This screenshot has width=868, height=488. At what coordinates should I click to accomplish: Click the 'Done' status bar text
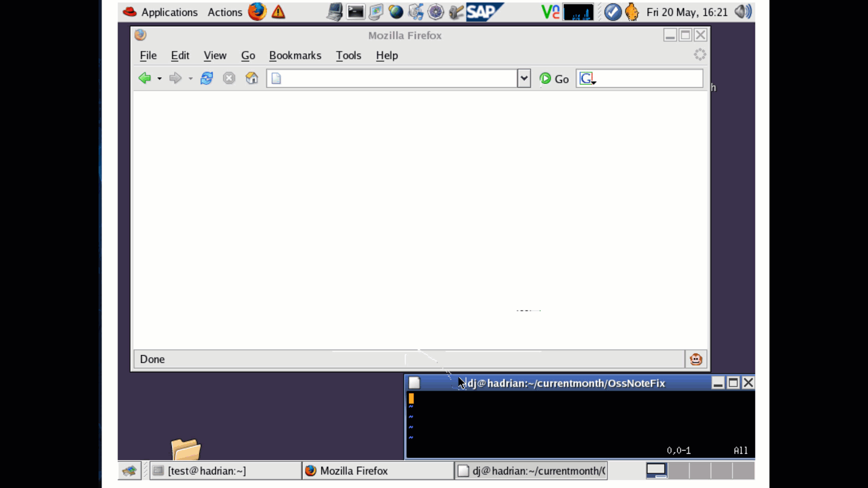(152, 359)
